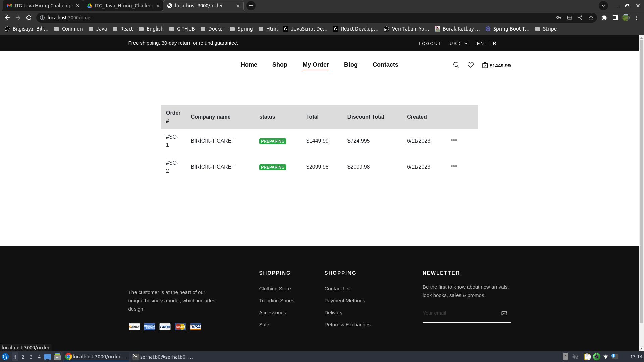Submit newsletter with the envelope icon
This screenshot has width=644, height=362.
(x=504, y=313)
